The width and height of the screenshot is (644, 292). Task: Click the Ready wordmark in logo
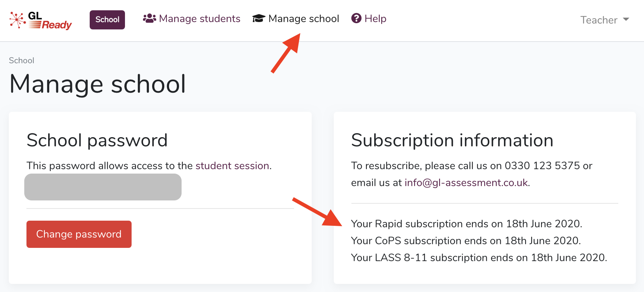[57, 25]
